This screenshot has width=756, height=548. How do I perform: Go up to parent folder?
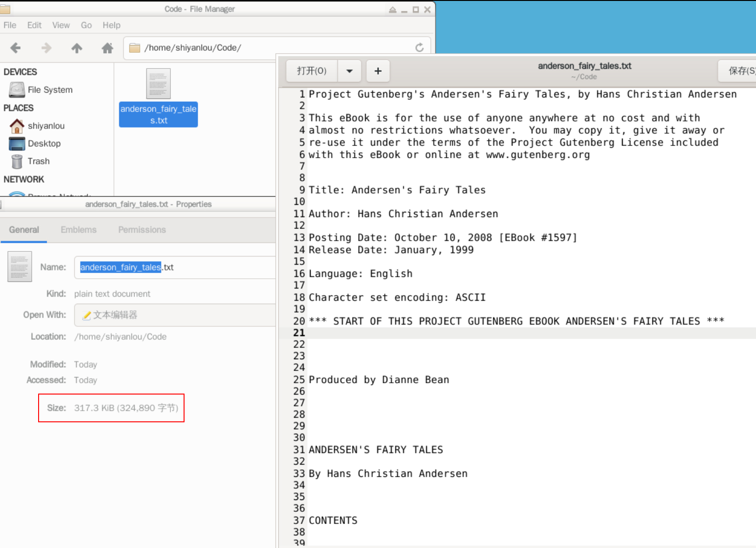pyautogui.click(x=77, y=48)
